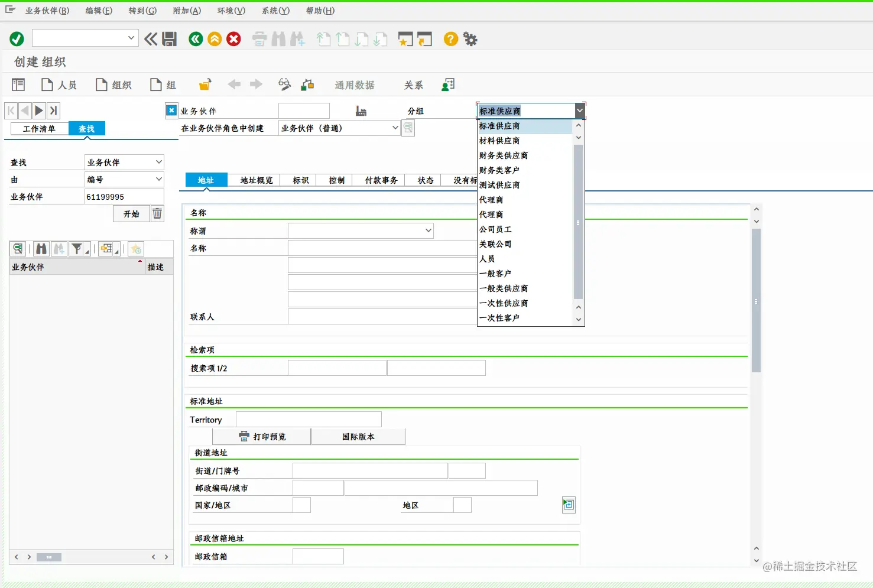873x588 pixels.
Task: Collapse the command field with double chevron
Action: pos(151,39)
